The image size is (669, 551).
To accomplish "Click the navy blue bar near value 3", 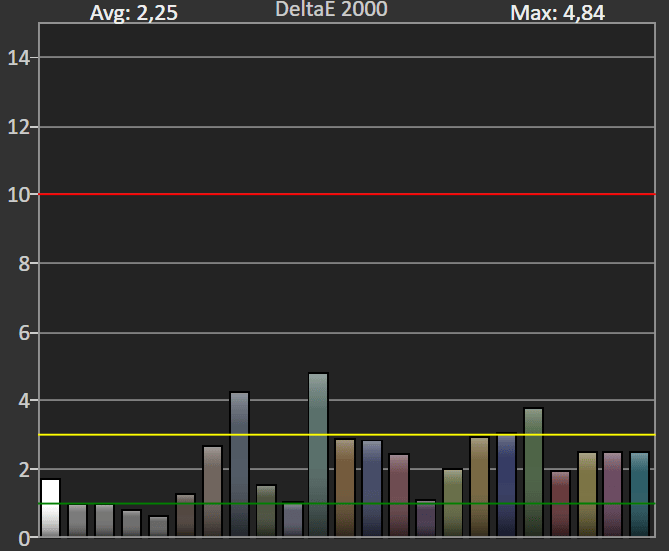I will [x=506, y=485].
